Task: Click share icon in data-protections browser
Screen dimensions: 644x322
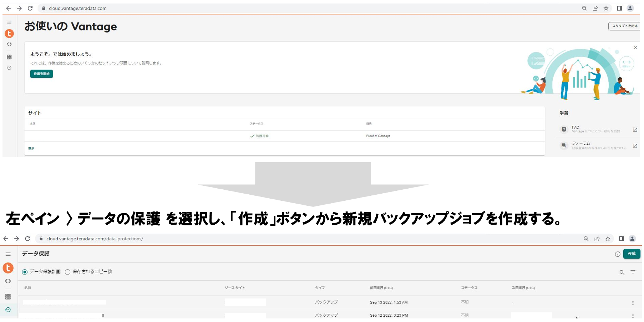Action: (x=597, y=239)
